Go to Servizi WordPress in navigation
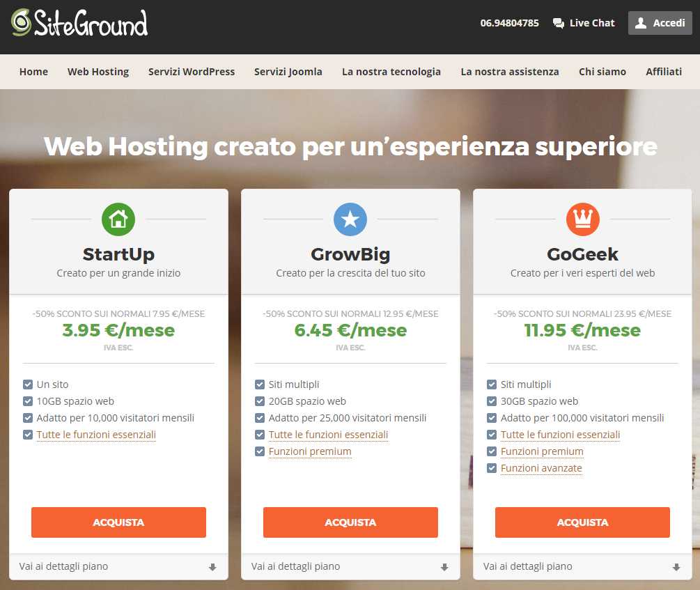This screenshot has width=700, height=590. 192,72
